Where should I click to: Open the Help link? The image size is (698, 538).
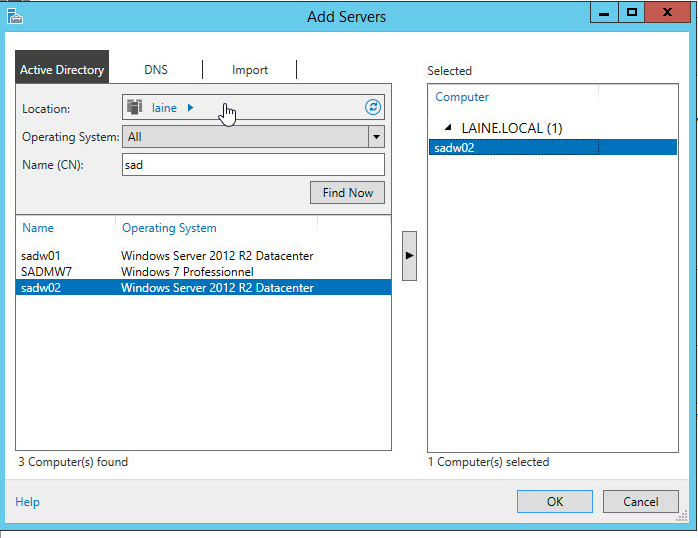pos(28,502)
